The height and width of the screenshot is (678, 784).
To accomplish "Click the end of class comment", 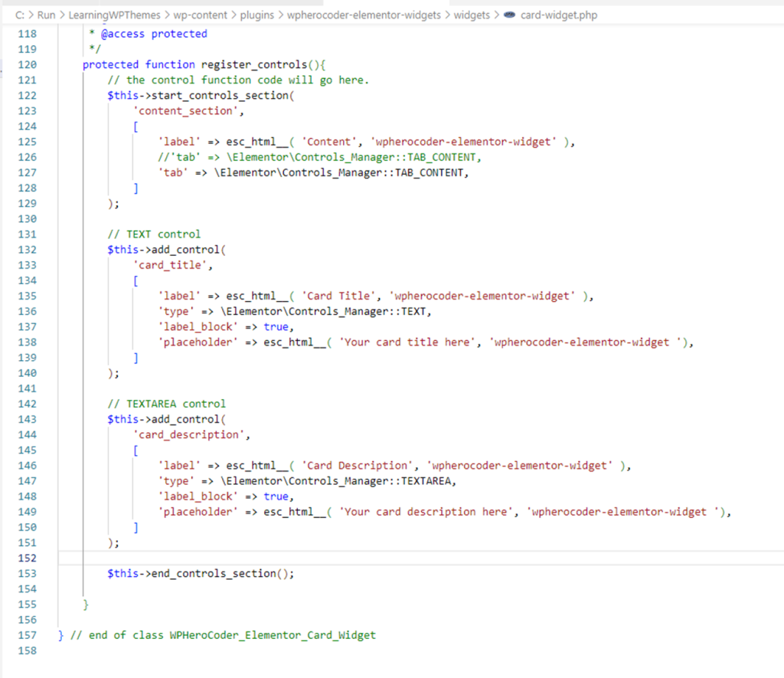I will [222, 635].
